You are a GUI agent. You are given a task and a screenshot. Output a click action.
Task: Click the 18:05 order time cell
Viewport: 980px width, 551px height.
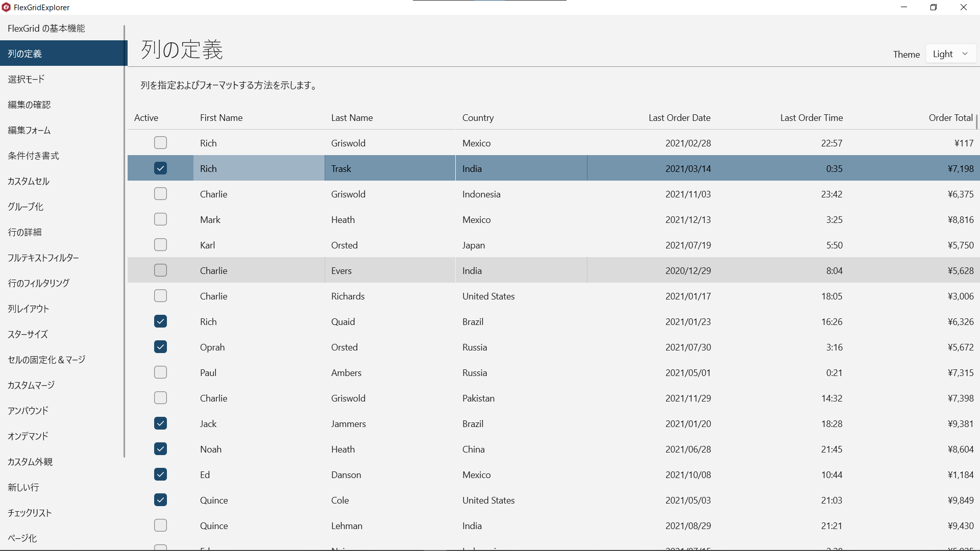(x=783, y=296)
